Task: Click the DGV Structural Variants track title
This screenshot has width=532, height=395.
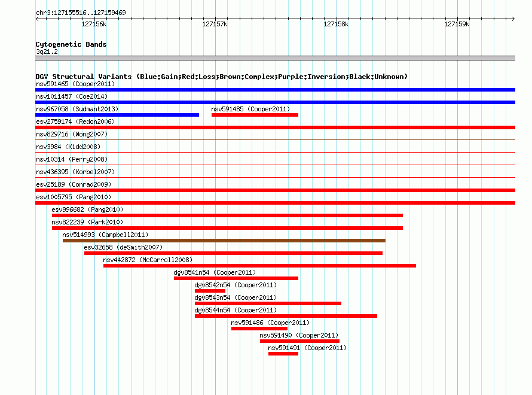Action: coord(222,77)
